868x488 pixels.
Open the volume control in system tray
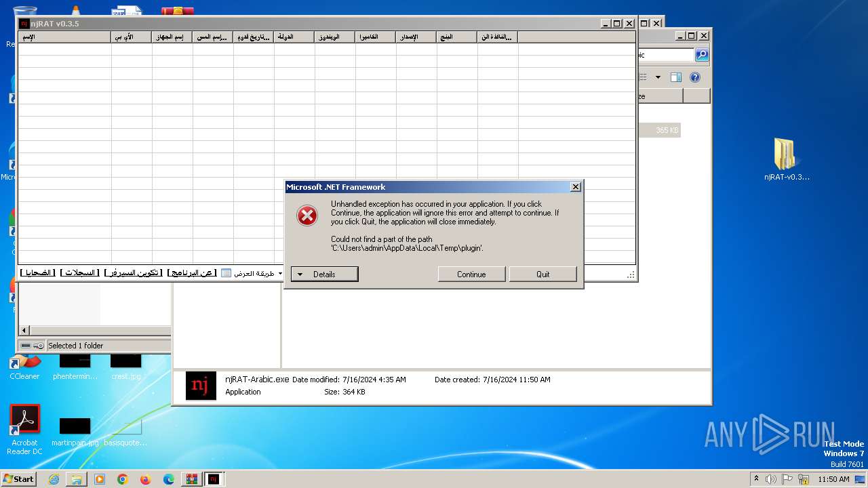click(x=771, y=479)
